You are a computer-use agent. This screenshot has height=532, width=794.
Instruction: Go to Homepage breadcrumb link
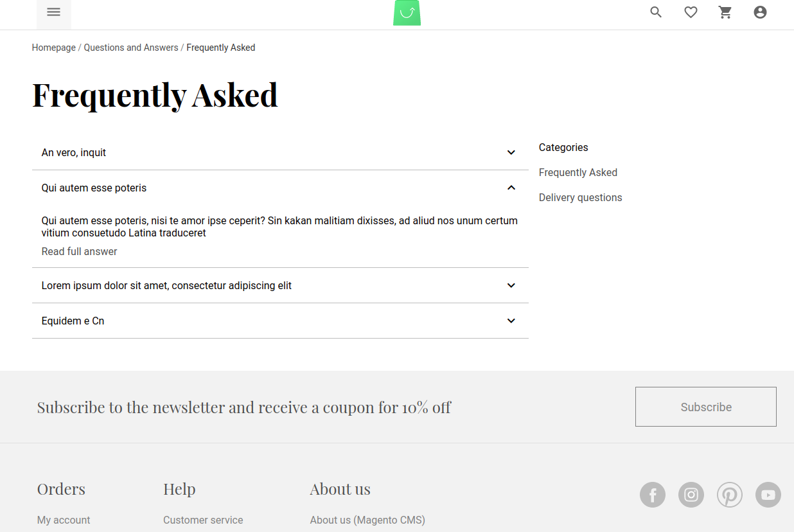pos(54,48)
